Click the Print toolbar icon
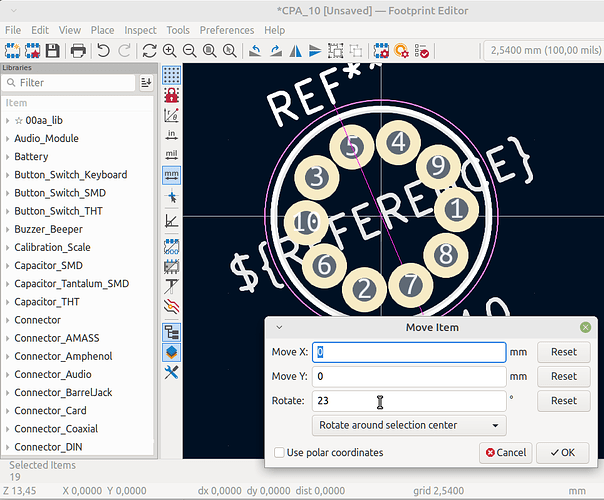This screenshot has height=500, width=604. pos(78,50)
